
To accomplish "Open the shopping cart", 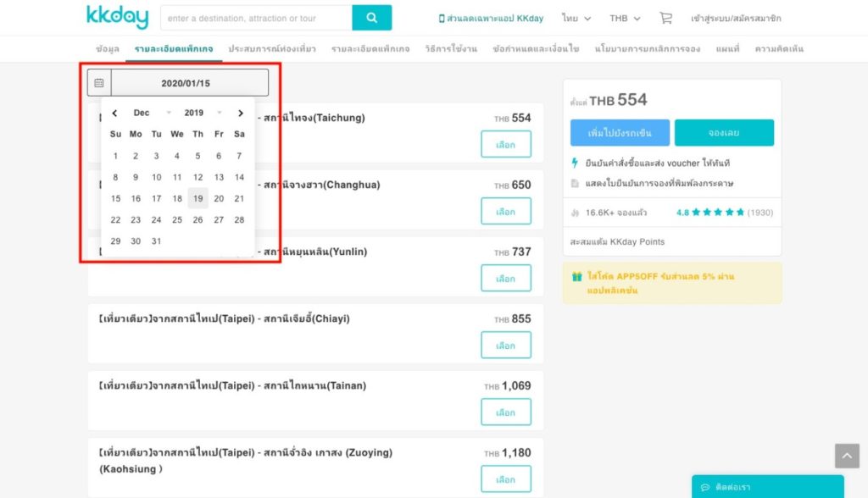I will 665,18.
